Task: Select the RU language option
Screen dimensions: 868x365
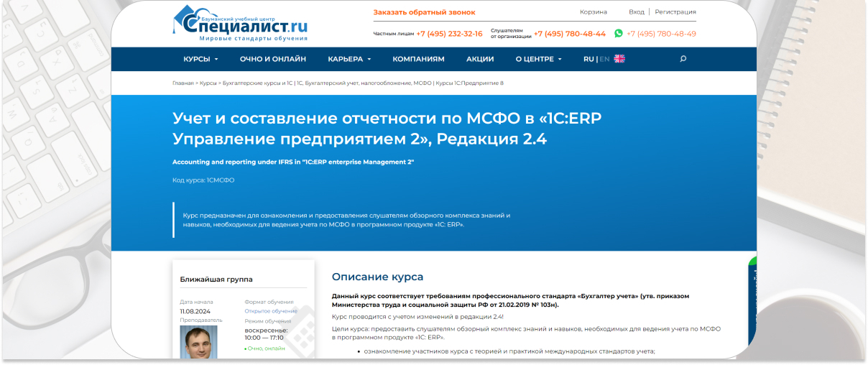Action: [588, 59]
